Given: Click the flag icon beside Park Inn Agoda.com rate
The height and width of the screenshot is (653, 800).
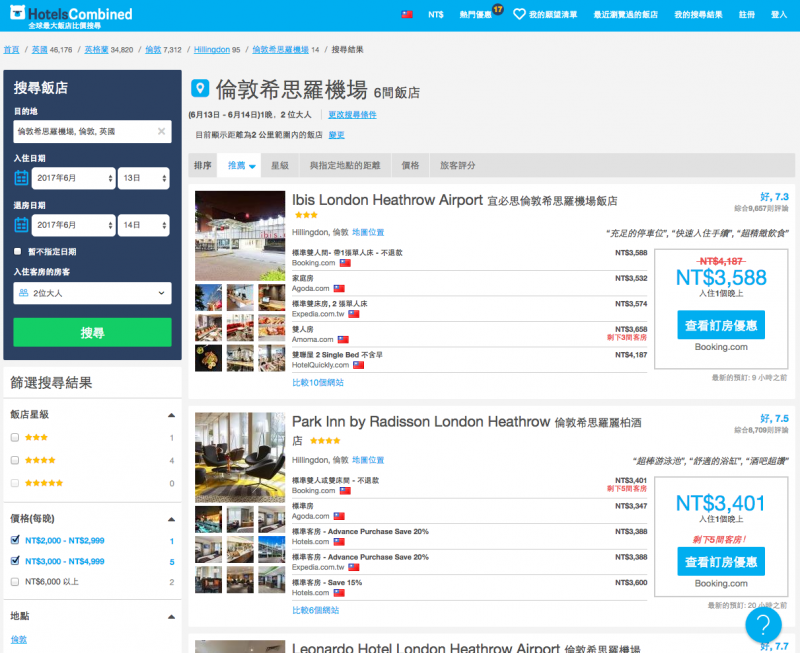Looking at the screenshot, I should point(339,516).
